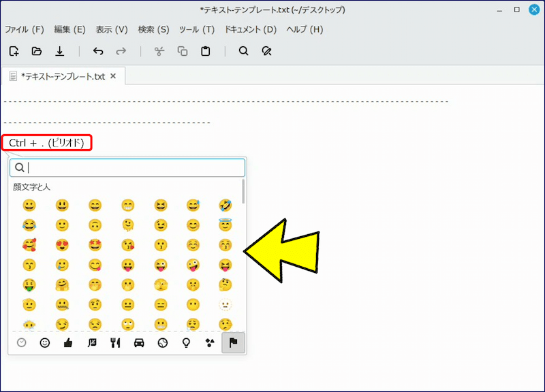The height and width of the screenshot is (392, 545).
Task: Click the open file folder icon
Action: click(x=37, y=51)
